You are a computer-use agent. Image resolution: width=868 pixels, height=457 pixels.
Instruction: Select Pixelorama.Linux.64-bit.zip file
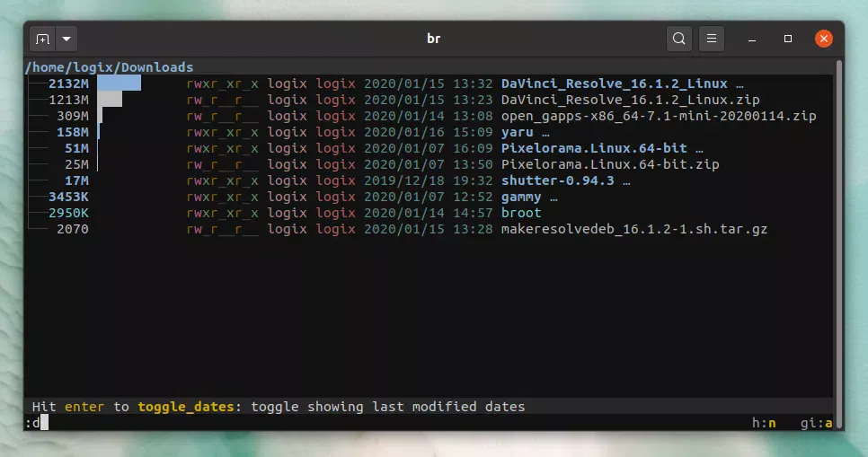click(x=610, y=164)
